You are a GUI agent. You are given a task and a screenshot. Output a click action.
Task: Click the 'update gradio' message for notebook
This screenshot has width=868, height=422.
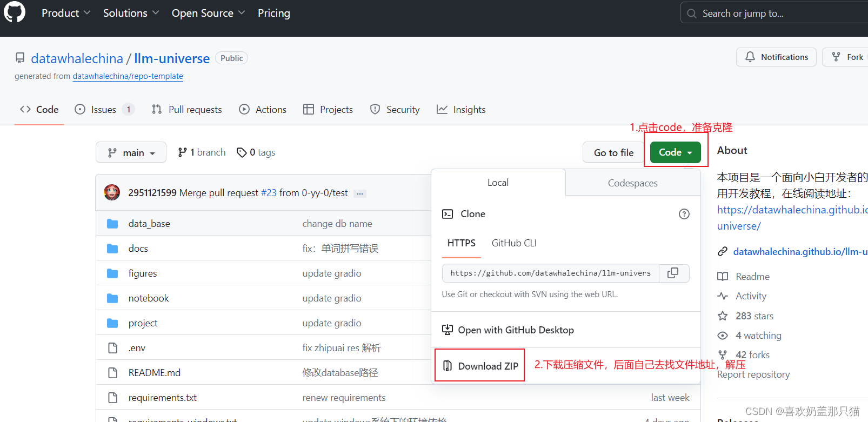pyautogui.click(x=332, y=298)
